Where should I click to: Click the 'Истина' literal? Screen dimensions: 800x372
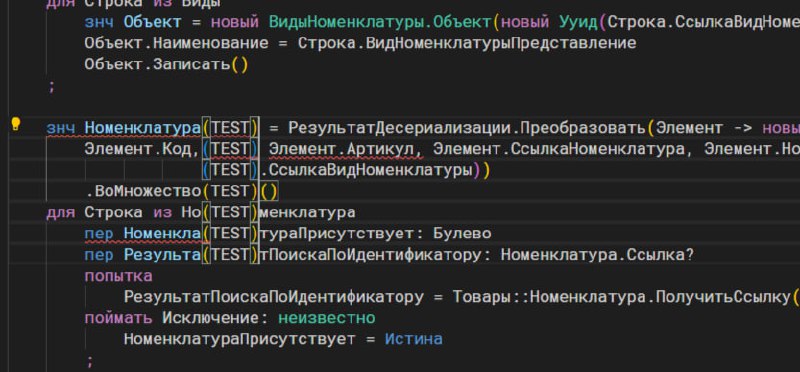[x=414, y=339]
